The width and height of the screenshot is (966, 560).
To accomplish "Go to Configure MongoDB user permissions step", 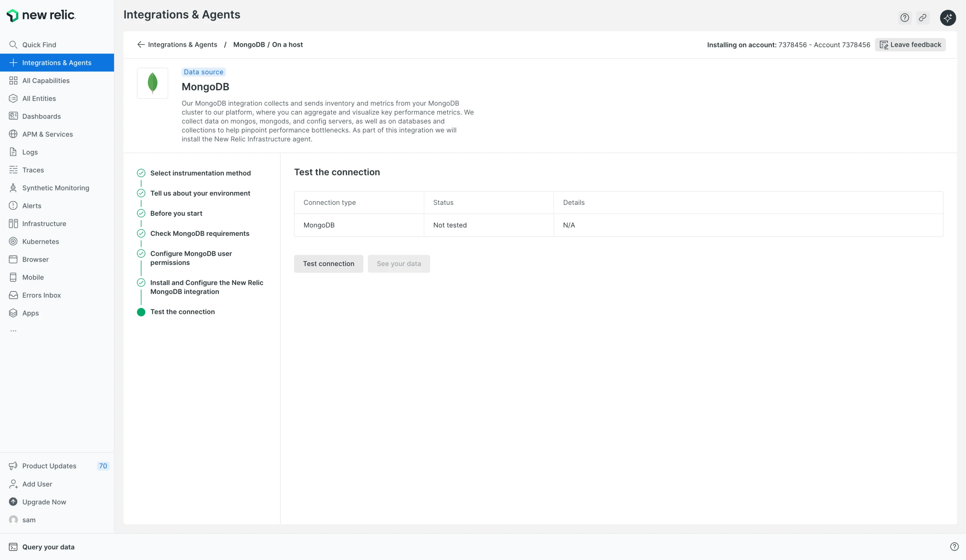I will pos(191,258).
